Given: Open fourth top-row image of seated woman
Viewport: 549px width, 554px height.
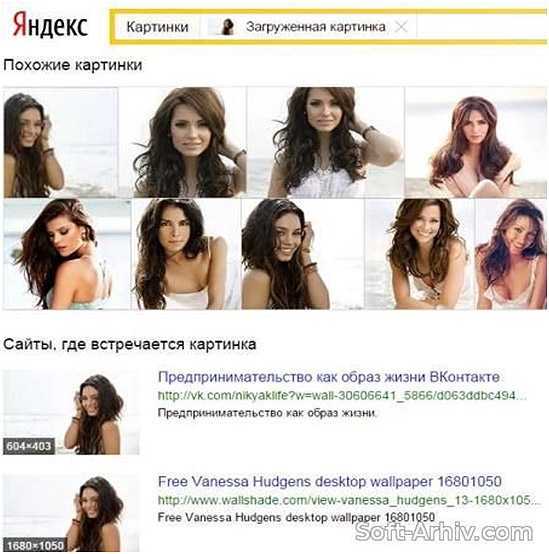Looking at the screenshot, I should click(x=476, y=142).
